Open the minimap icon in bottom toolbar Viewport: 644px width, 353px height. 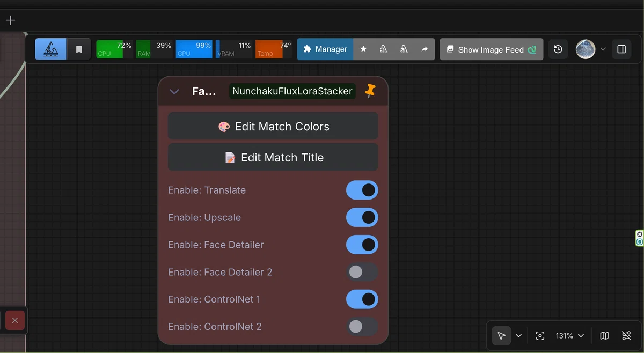[604, 336]
